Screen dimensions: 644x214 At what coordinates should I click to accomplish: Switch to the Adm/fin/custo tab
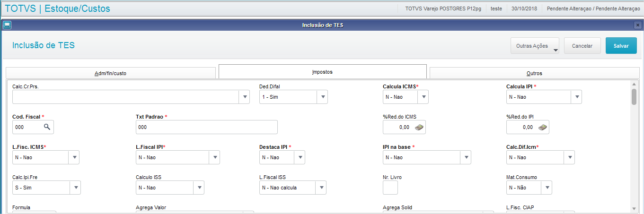(110, 73)
